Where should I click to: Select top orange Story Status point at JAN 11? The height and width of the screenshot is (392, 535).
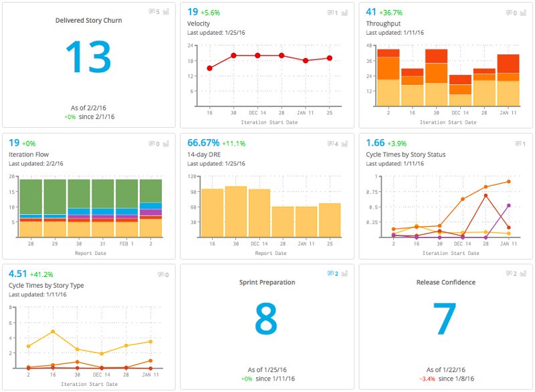point(509,181)
